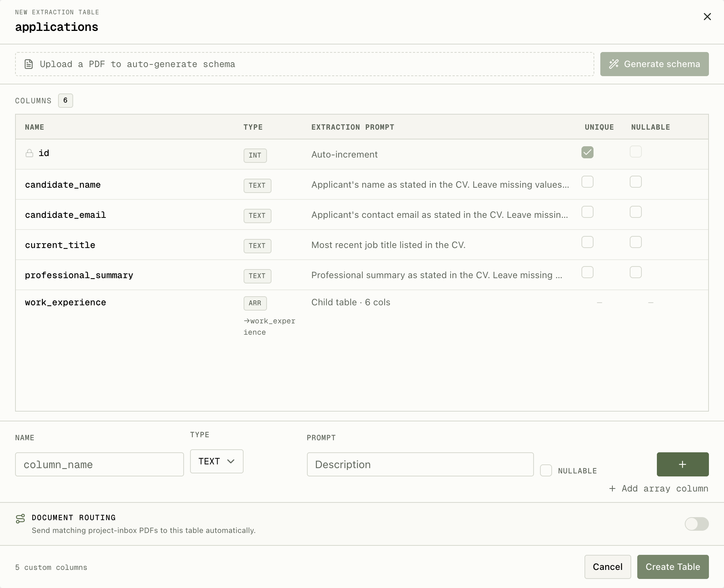Check Unique for professional_summary
724x588 pixels.
(x=587, y=272)
